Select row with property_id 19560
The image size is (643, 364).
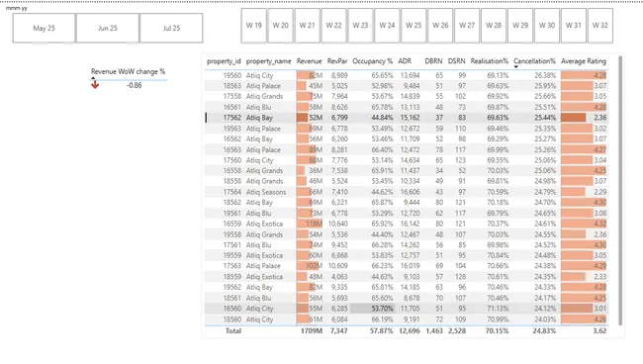tap(406, 75)
